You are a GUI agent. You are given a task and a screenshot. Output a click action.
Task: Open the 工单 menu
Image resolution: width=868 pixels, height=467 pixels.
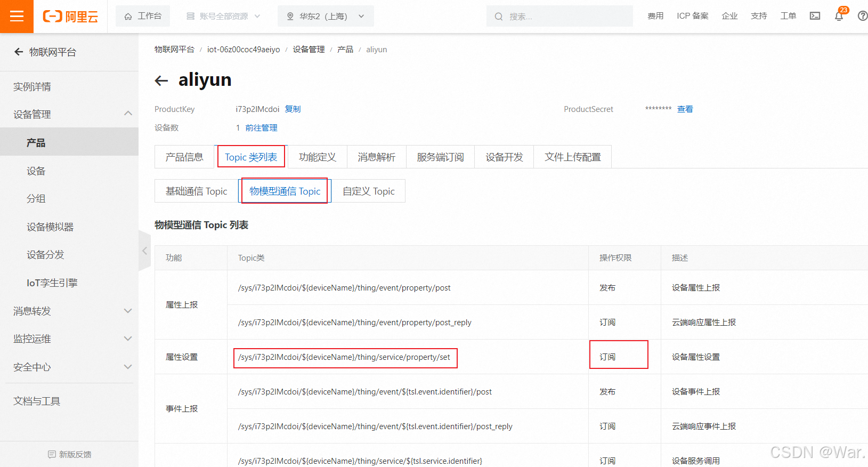tap(788, 16)
